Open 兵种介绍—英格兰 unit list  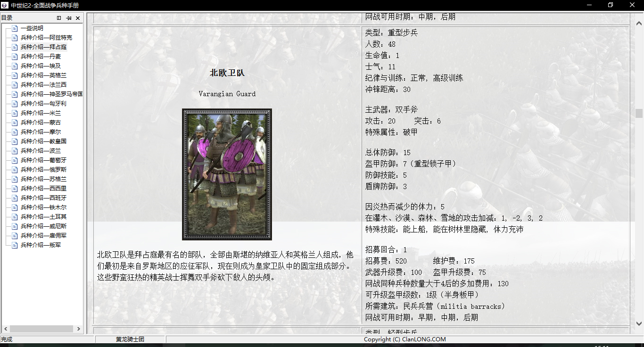point(44,75)
